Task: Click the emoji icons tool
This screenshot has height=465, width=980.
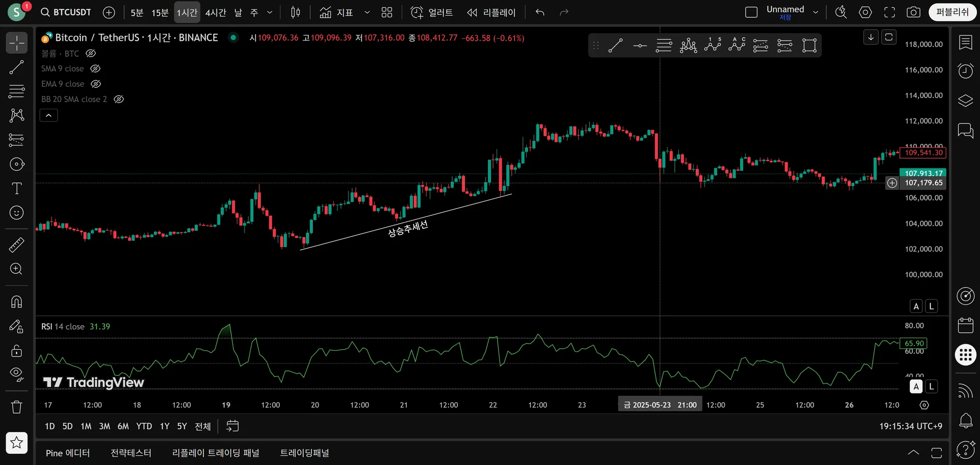Action: (x=16, y=213)
